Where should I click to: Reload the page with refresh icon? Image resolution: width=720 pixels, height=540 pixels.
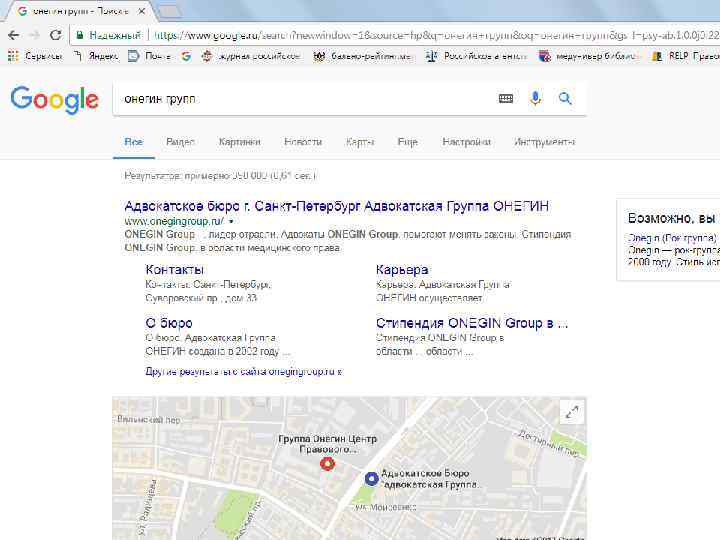click(56, 35)
